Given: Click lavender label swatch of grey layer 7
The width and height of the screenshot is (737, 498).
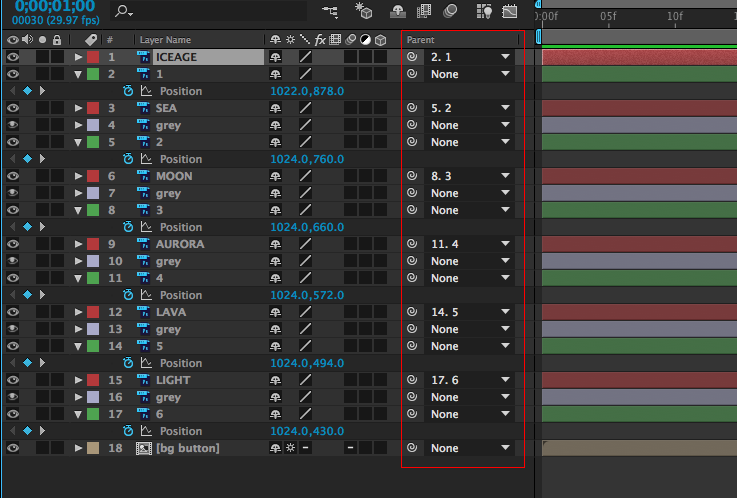Looking at the screenshot, I should click(93, 193).
